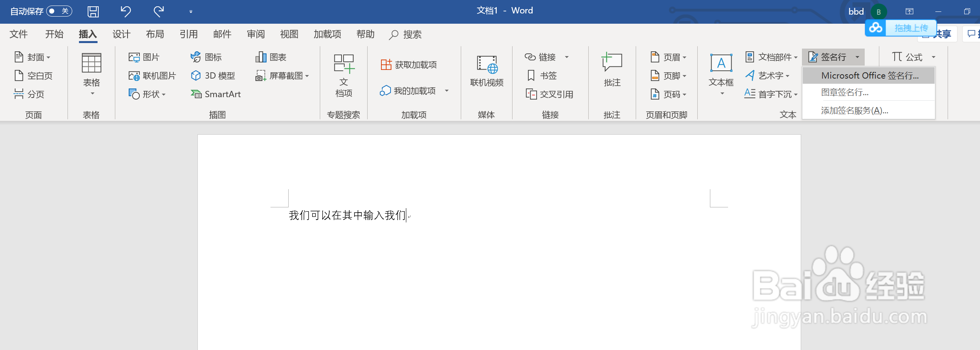
Task: Insert a page break with 分页
Action: 29,94
